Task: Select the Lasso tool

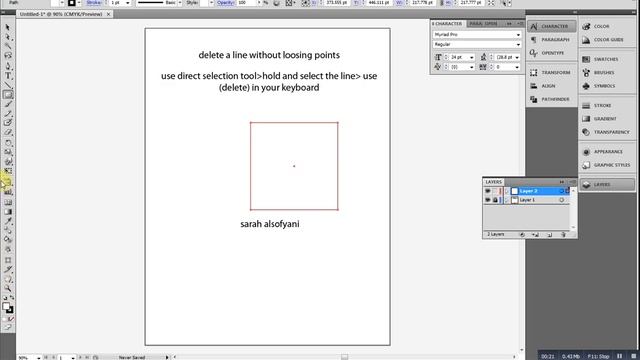Action: (8, 56)
